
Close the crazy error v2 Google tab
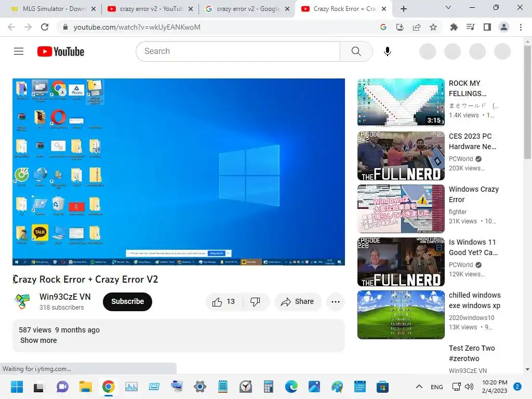coord(287,9)
